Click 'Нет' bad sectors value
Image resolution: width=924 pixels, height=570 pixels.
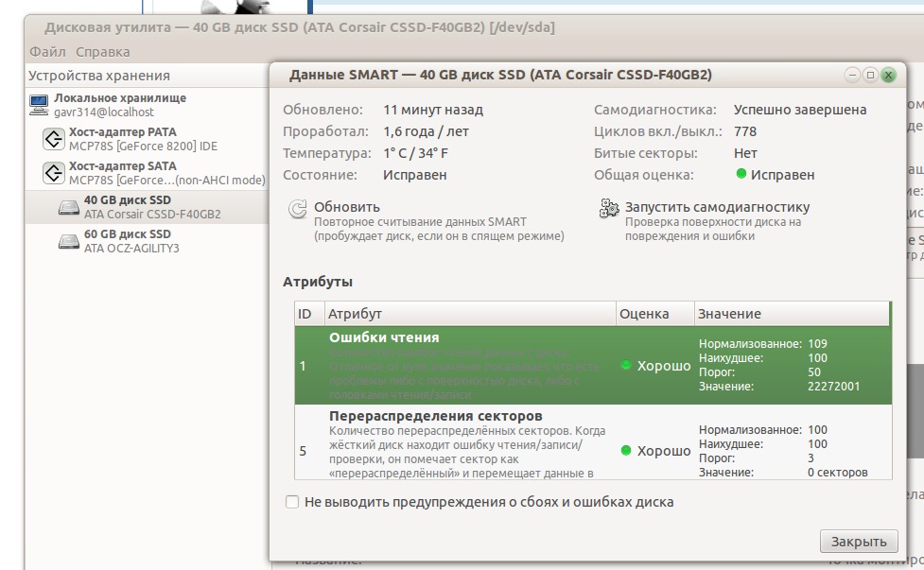[x=745, y=153]
